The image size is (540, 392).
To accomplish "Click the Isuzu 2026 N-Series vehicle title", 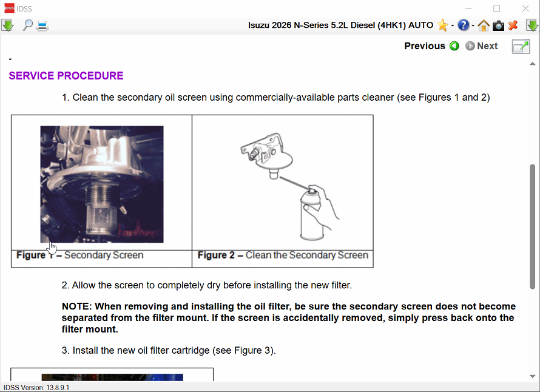I will [340, 25].
